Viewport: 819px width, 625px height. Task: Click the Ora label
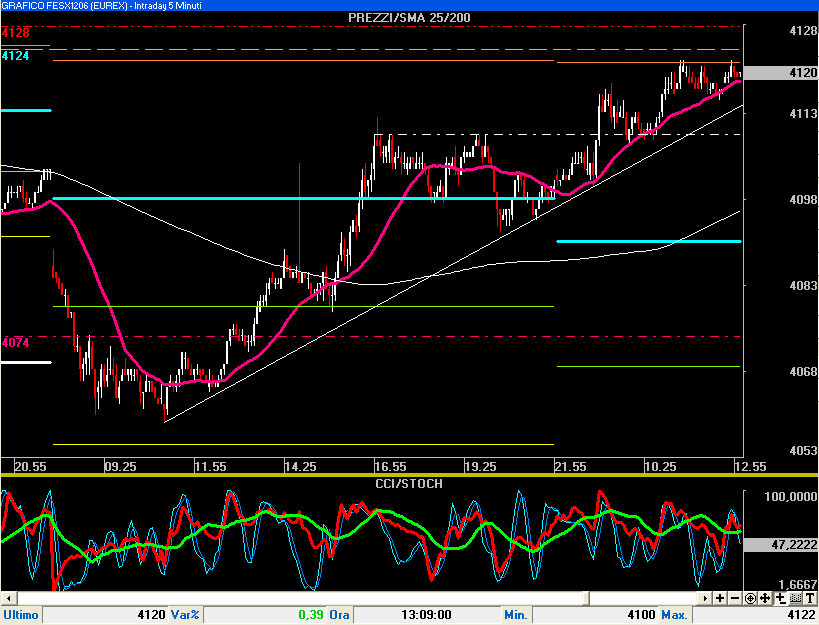(339, 615)
